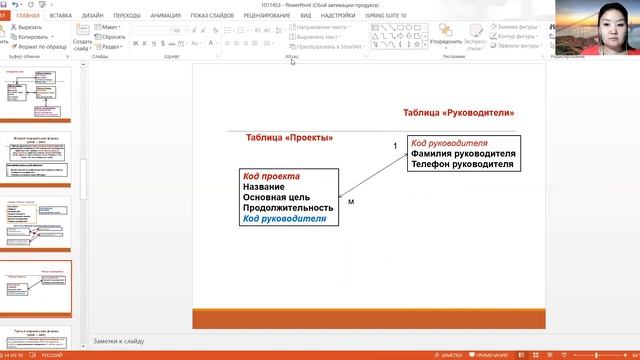This screenshot has height=360, width=640.
Task: Click the Font Color (A) button
Action: pyautogui.click(x=211, y=43)
